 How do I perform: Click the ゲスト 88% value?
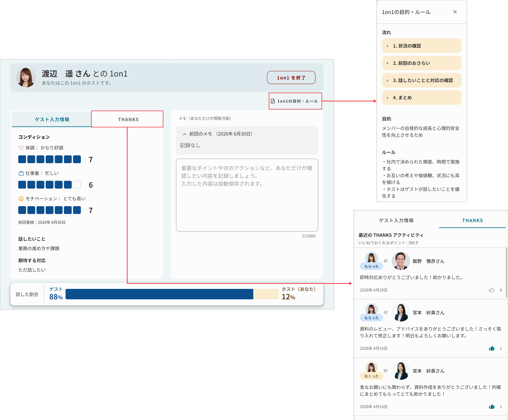56,297
